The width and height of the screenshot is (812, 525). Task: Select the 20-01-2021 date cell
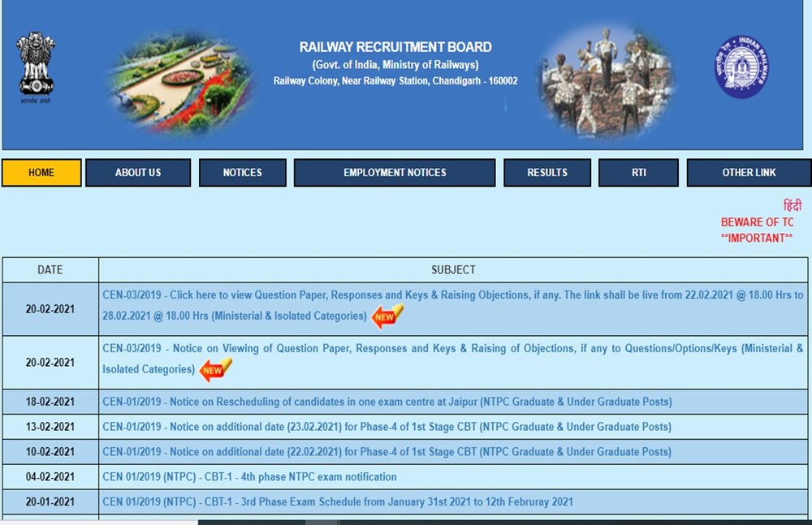pyautogui.click(x=50, y=501)
